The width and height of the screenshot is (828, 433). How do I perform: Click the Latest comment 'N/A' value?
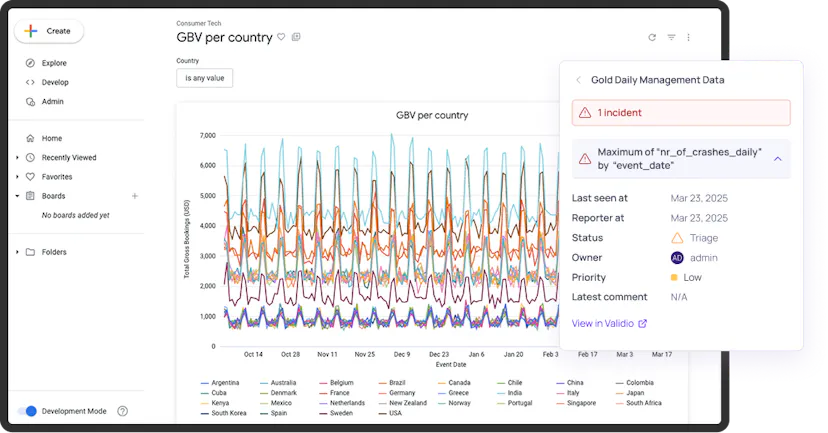click(x=679, y=297)
